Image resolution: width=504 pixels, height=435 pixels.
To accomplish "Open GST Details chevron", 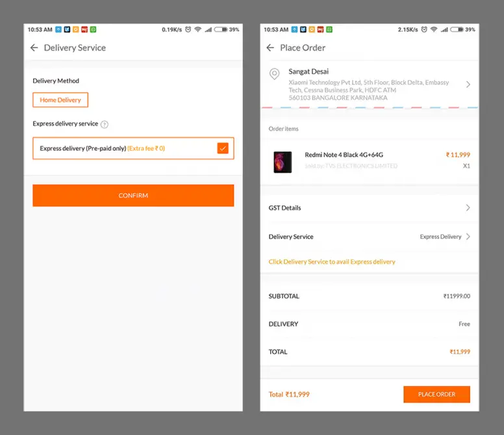I will click(x=468, y=208).
